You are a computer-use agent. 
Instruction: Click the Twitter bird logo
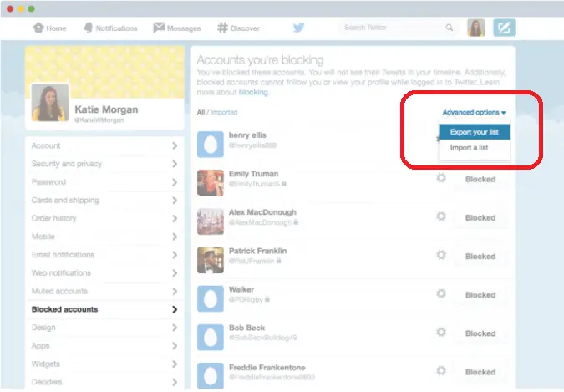click(298, 28)
